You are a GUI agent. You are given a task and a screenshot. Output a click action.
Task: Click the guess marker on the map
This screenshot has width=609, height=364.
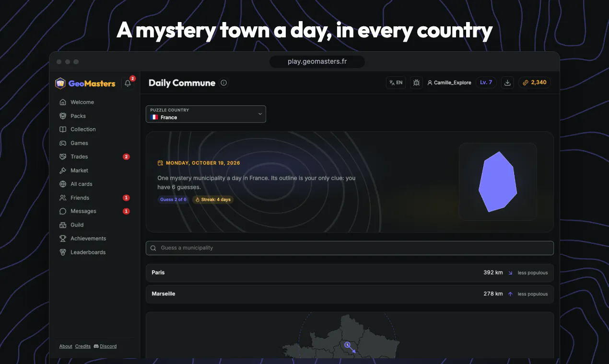(x=347, y=344)
